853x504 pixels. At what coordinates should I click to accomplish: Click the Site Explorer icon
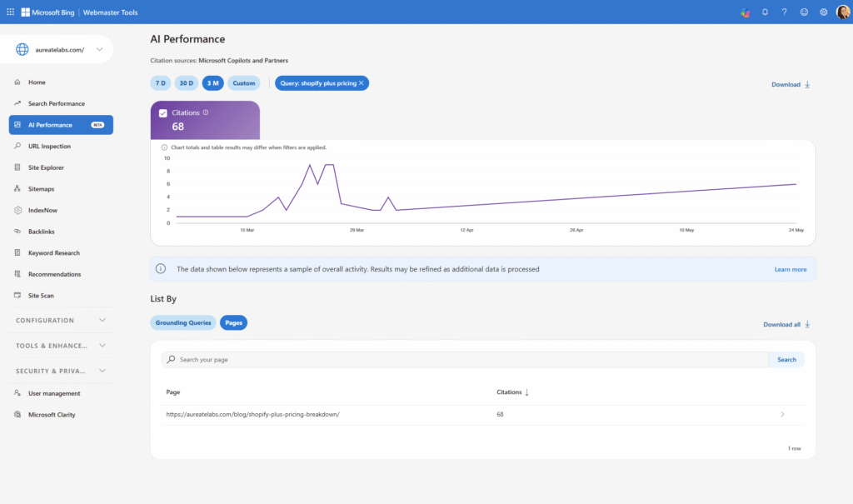tap(17, 167)
